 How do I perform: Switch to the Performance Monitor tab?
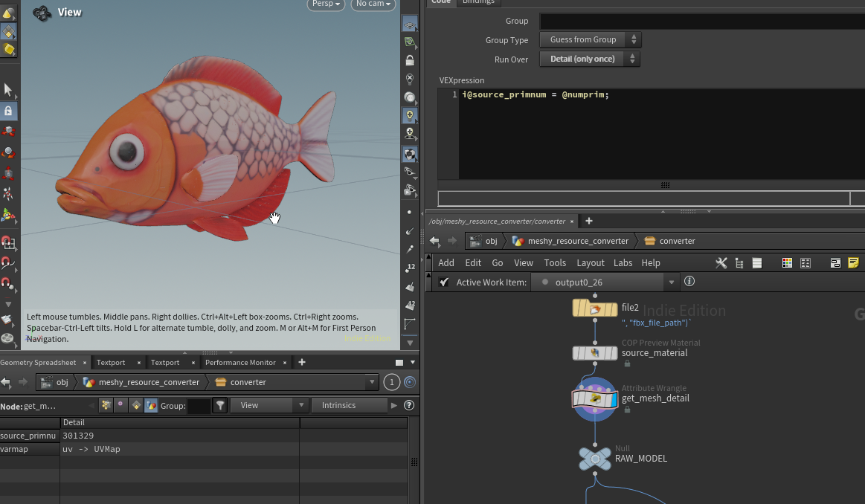click(x=240, y=362)
